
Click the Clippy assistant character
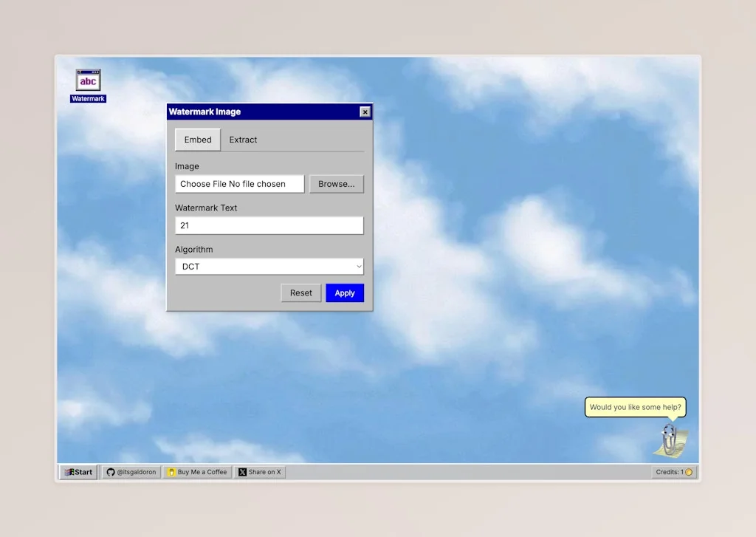pyautogui.click(x=669, y=439)
